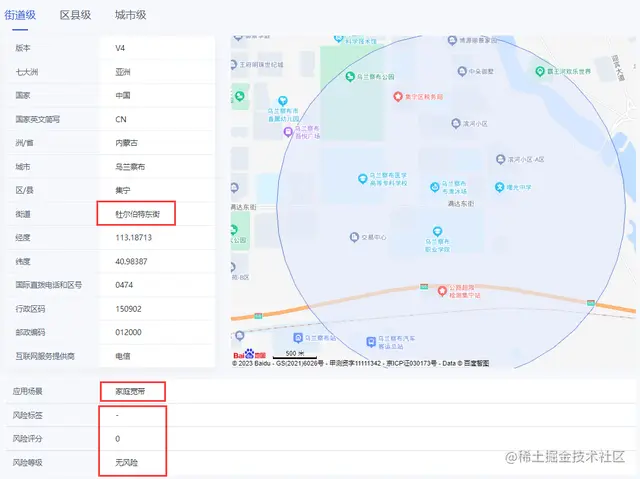Click the 风险等级 value 无风险

(x=127, y=462)
